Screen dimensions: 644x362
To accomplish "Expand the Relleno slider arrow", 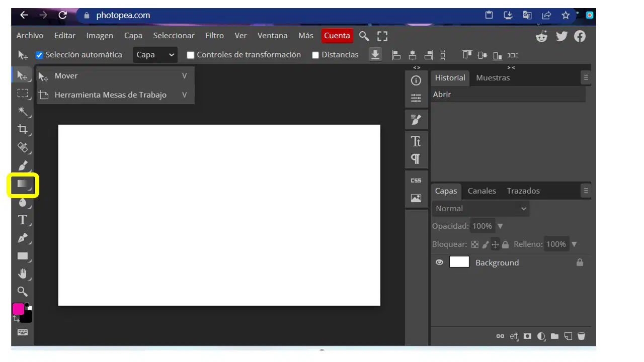I will tap(574, 244).
